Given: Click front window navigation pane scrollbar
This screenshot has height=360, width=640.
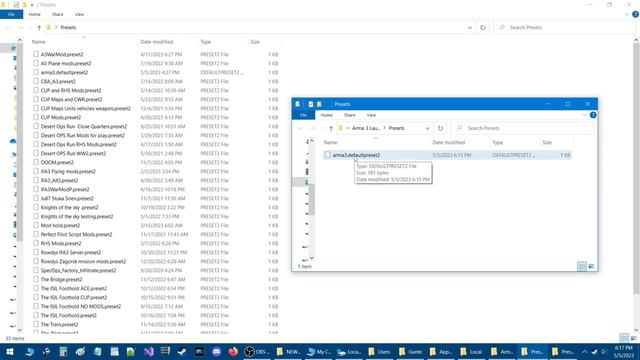Looking at the screenshot, I should click(311, 199).
